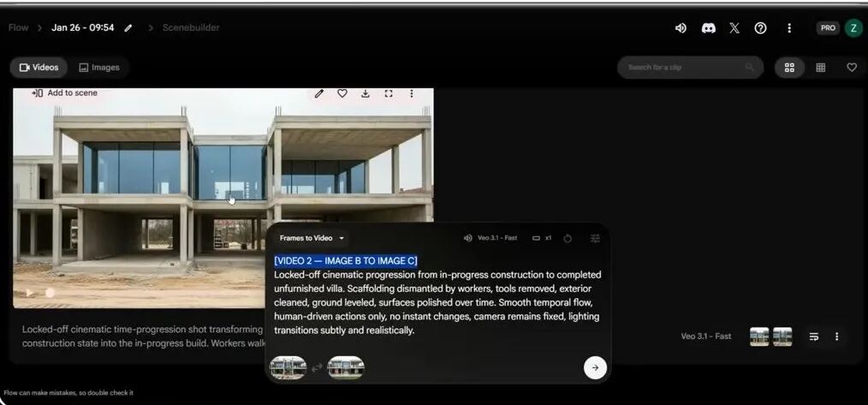Image resolution: width=868 pixels, height=405 pixels.
Task: Open clip in fullscreen view
Action: [x=389, y=93]
